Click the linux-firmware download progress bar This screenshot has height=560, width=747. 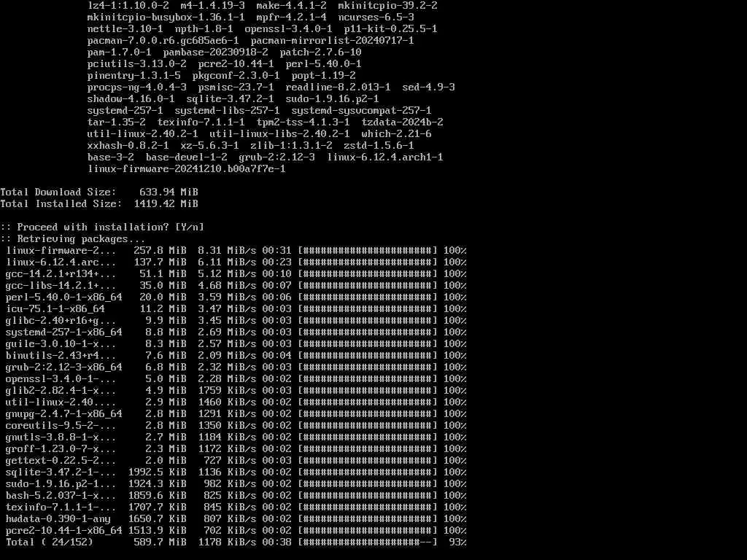tap(368, 251)
